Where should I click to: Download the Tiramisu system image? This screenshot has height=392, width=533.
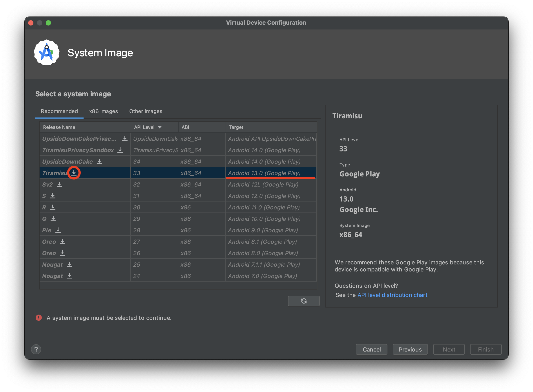point(74,173)
